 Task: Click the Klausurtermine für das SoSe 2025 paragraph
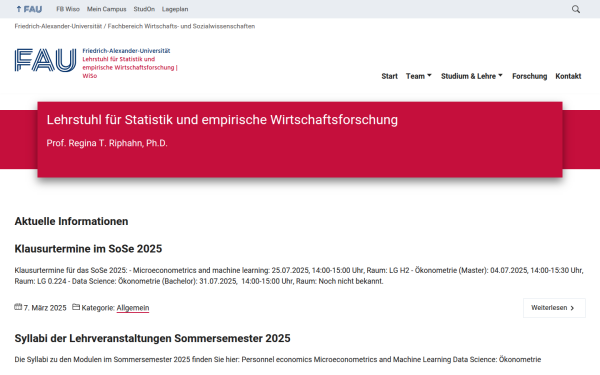[299, 276]
